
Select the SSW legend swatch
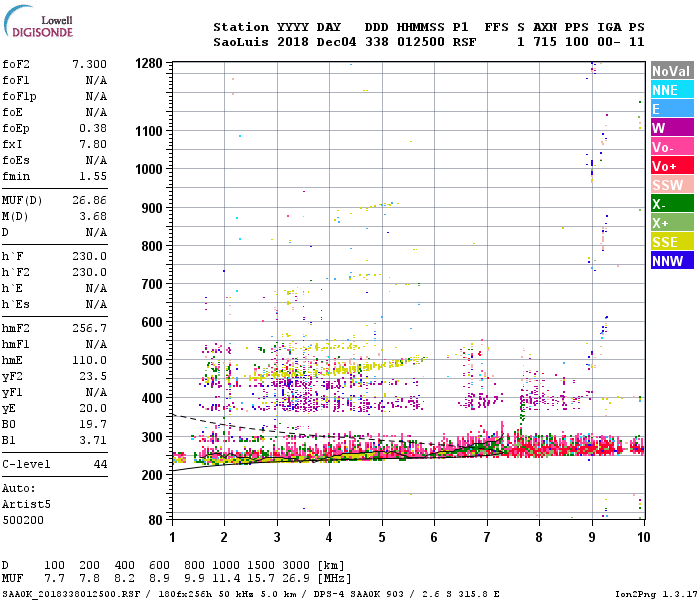coord(672,184)
